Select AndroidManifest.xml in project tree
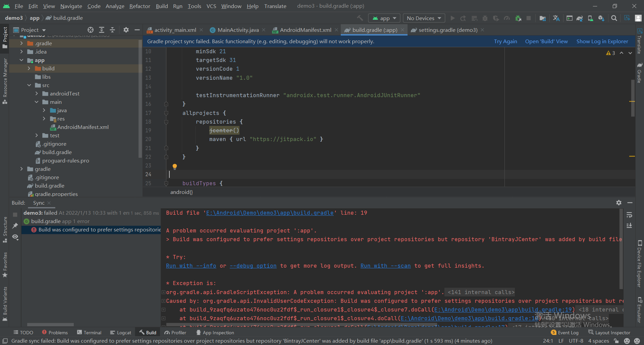 click(x=79, y=127)
